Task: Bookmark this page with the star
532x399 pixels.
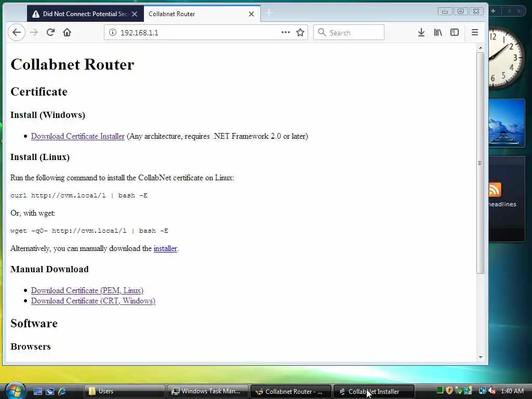Action: click(x=300, y=33)
